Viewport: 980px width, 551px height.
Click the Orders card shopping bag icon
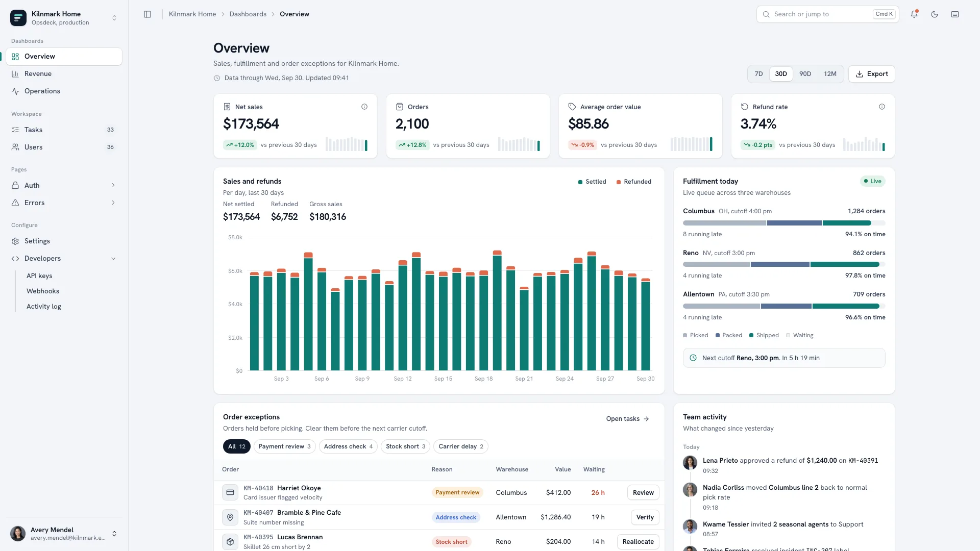pos(400,107)
